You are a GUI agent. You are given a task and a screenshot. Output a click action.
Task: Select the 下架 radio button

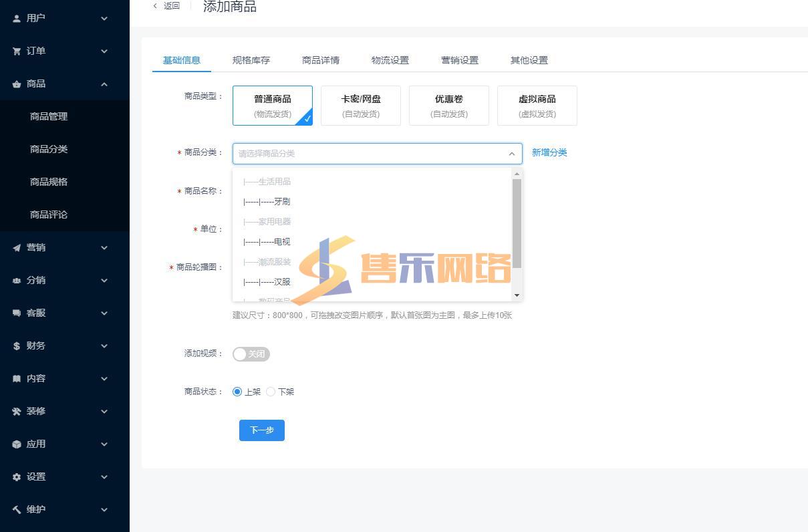click(271, 392)
